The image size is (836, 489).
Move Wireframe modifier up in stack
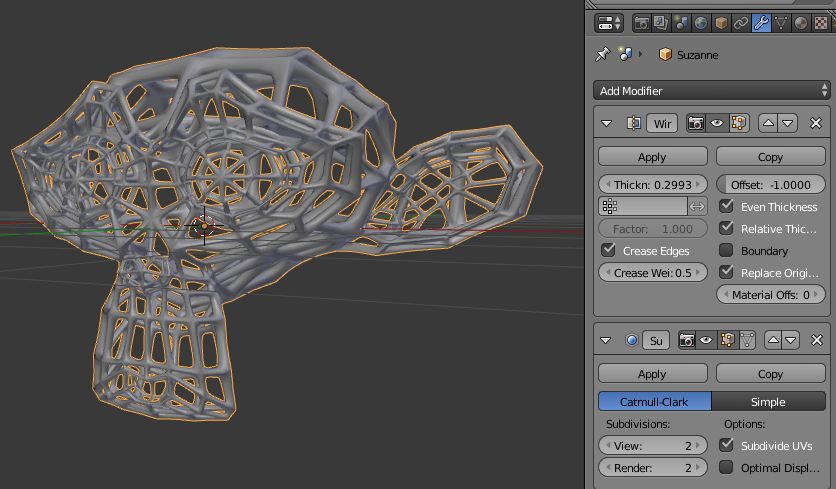768,124
